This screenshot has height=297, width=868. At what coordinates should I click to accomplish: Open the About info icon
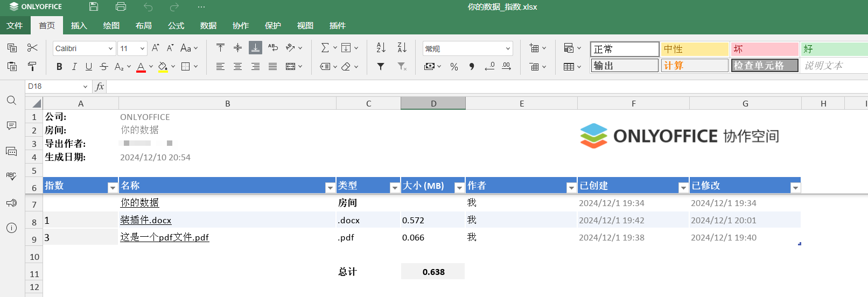point(11,228)
